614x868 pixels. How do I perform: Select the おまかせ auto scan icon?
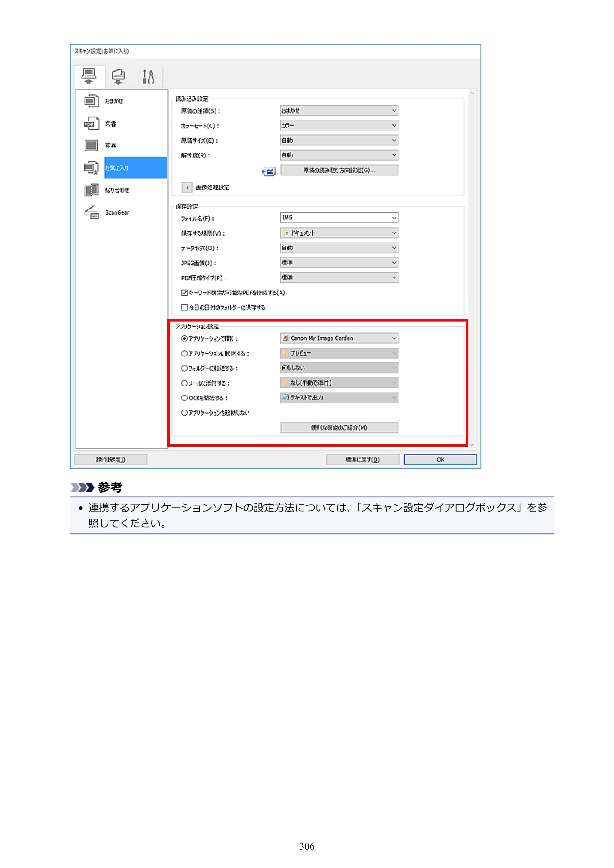91,101
